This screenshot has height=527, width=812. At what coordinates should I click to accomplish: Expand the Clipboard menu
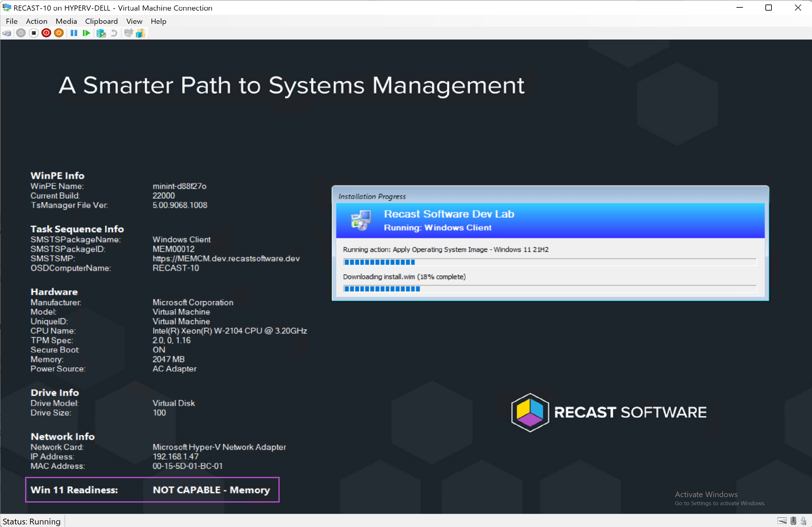tap(101, 21)
